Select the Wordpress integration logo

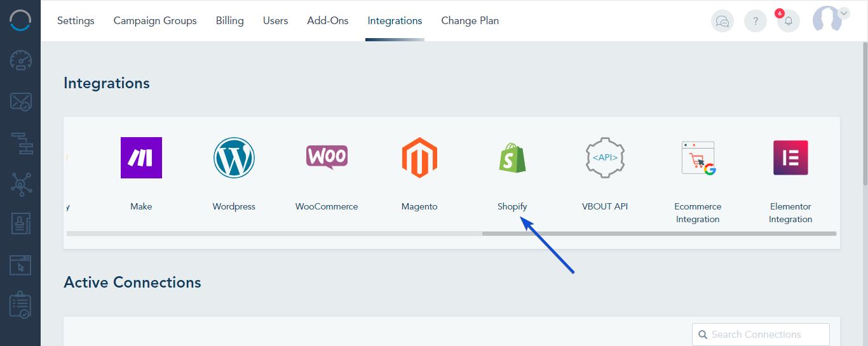pyautogui.click(x=234, y=157)
